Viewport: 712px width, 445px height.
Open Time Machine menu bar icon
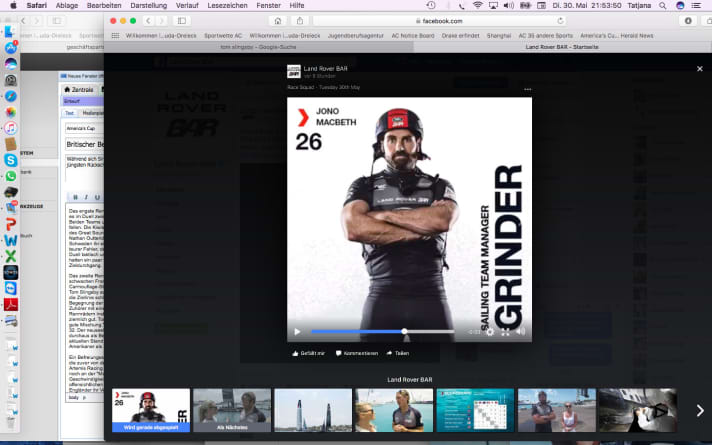[x=431, y=5]
